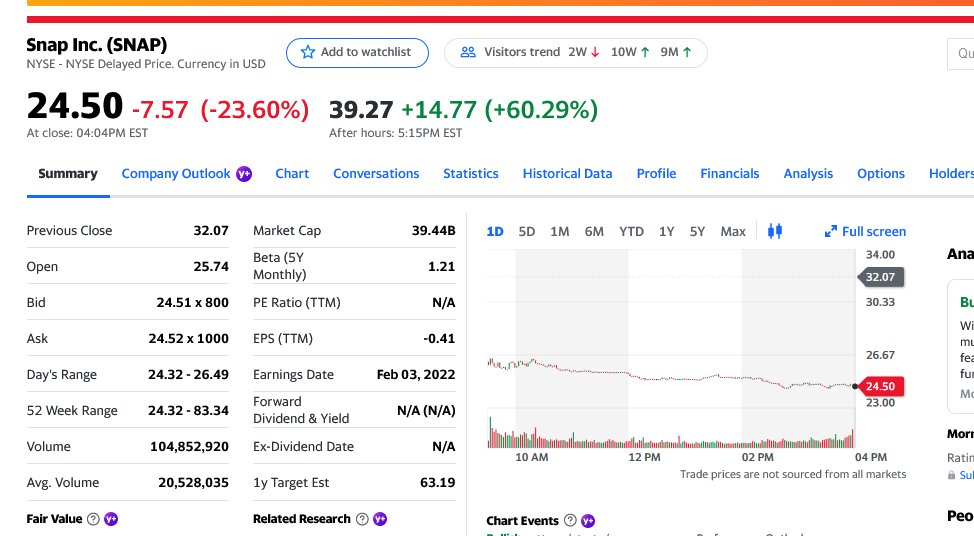Click the candlestick chart type icon
Image resolution: width=974 pixels, height=536 pixels.
click(775, 231)
